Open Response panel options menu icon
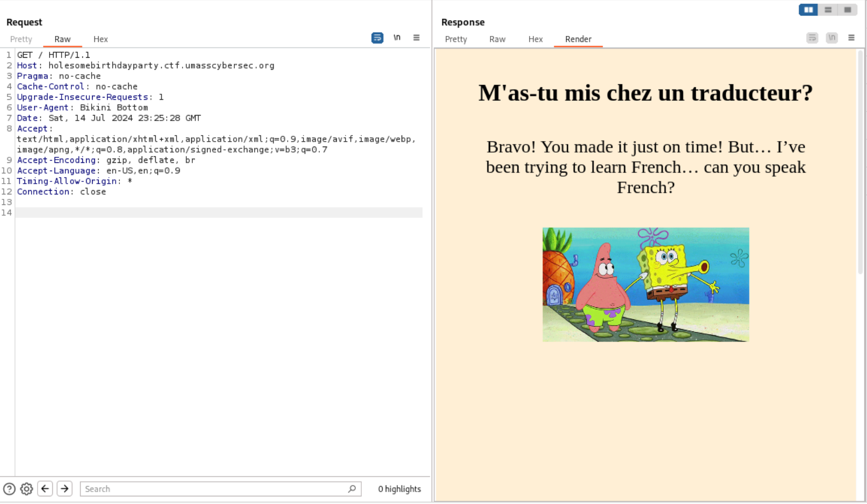The image size is (867, 504). pyautogui.click(x=851, y=38)
